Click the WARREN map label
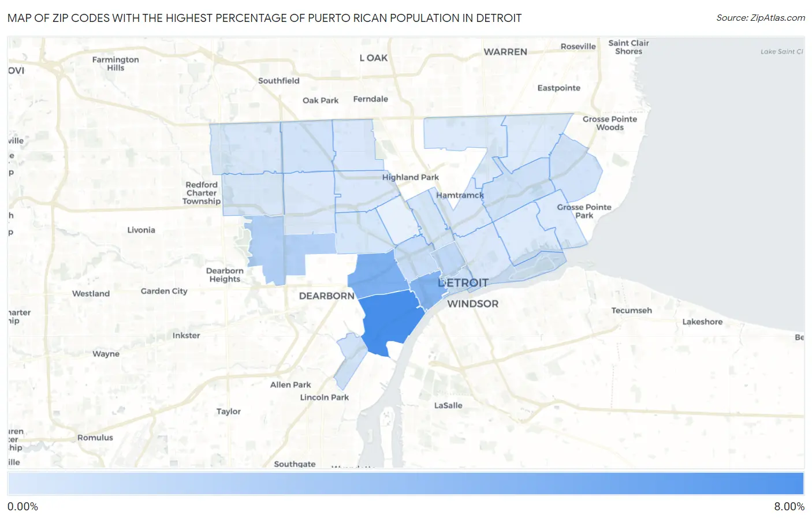This screenshot has height=519, width=812. [x=505, y=52]
